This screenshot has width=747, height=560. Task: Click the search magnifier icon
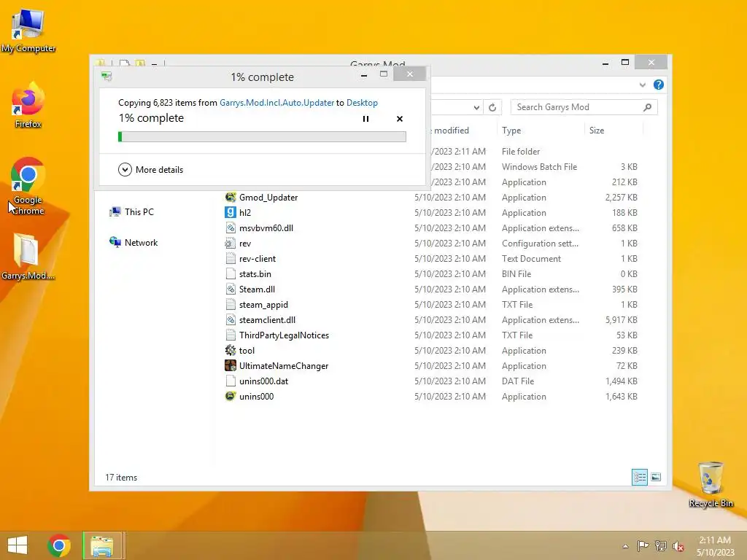coord(647,107)
